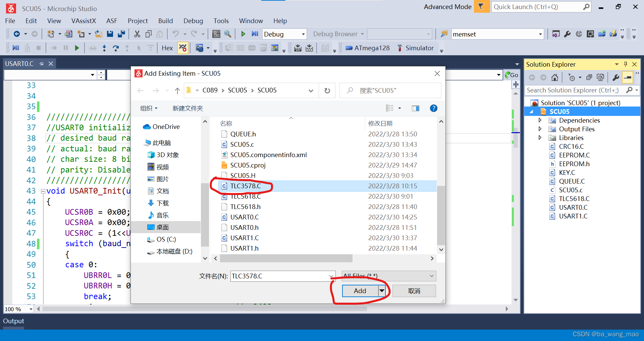Click the pin to unpin Solution Explorer

point(625,64)
